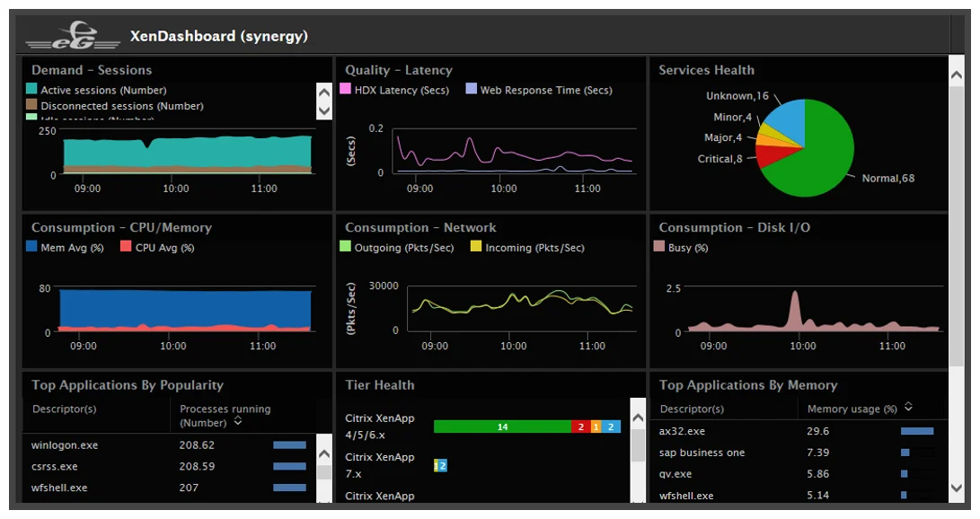Select ax32.exe row
Viewport: 980px width, 519px height.
(799, 431)
